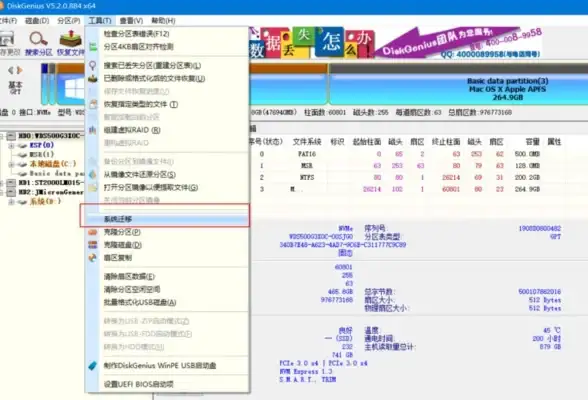Viewport: 588px width, 400px height.
Task: Select 恢复指定类型的文件 menu entry
Action: point(167,104)
